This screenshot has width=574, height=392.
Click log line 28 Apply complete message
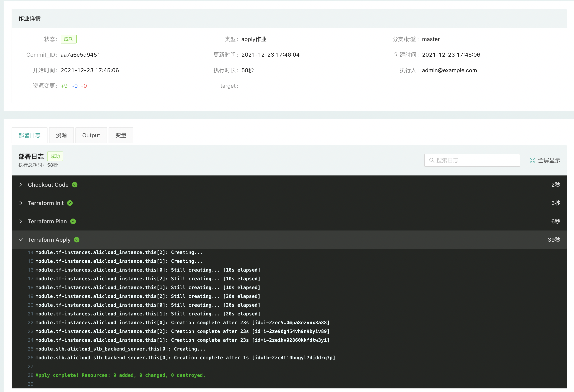[x=121, y=375]
